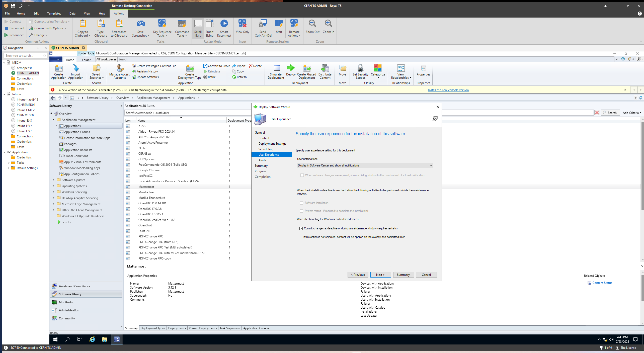Click the Export ribbon command
Screen dimensions: 644x353
click(239, 66)
